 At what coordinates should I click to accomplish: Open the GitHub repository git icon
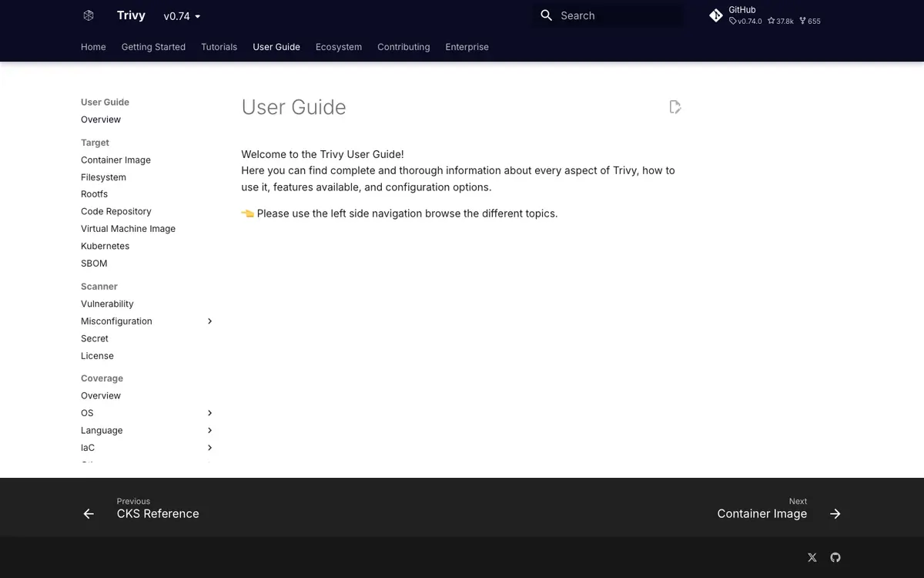pos(716,15)
